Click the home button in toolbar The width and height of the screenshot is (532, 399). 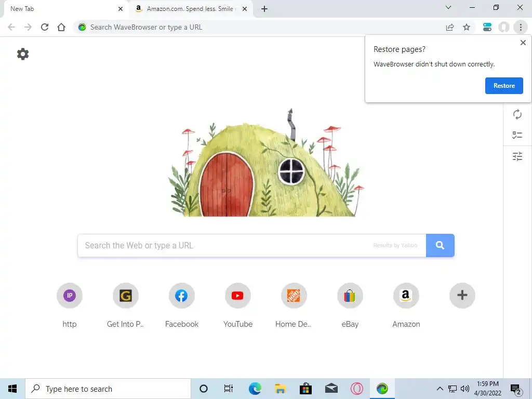(61, 27)
